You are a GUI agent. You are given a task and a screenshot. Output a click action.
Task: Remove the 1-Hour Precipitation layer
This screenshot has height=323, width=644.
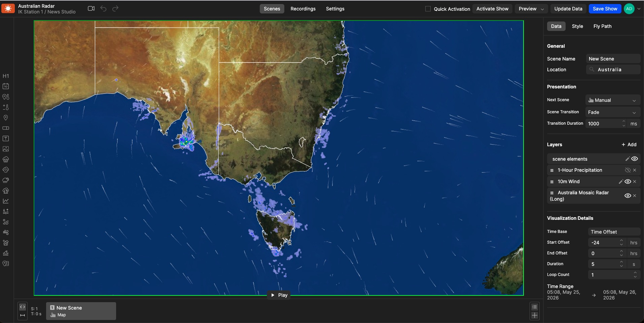[635, 170]
